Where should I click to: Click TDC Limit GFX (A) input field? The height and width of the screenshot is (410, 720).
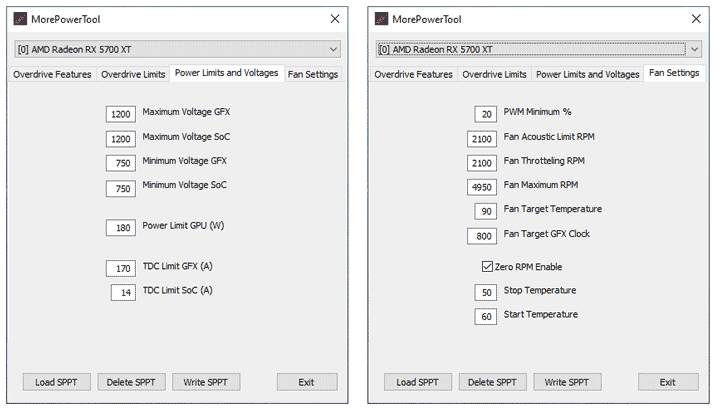tap(121, 269)
